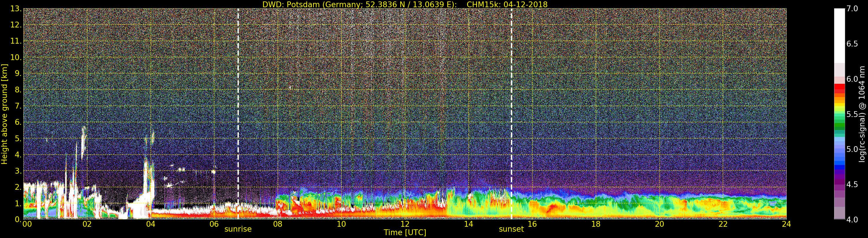The width and height of the screenshot is (868, 238).
Task: Click the "2." height axis tick label
Action: [x=18, y=187]
